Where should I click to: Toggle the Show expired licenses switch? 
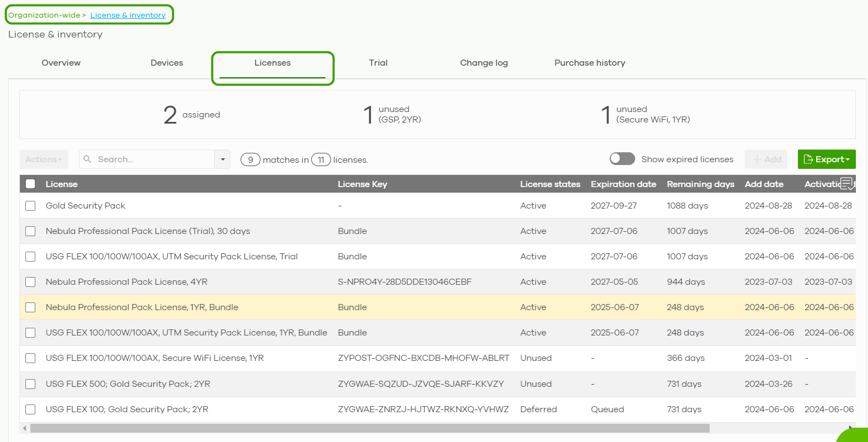coord(622,159)
